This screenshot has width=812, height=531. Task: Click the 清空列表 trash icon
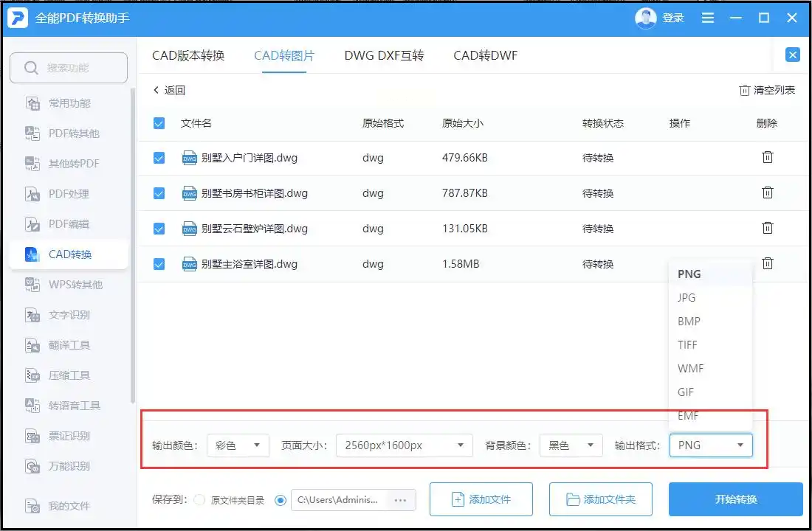click(x=744, y=90)
